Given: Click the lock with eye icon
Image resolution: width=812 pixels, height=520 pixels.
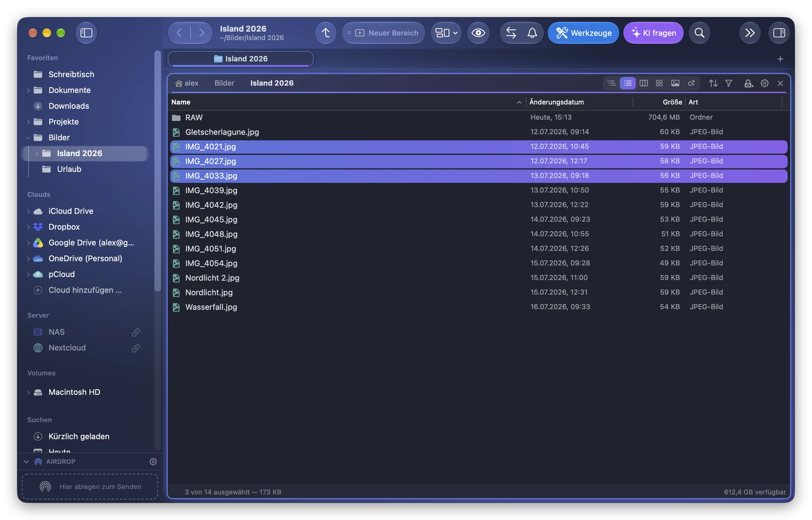Looking at the screenshot, I should (x=749, y=83).
